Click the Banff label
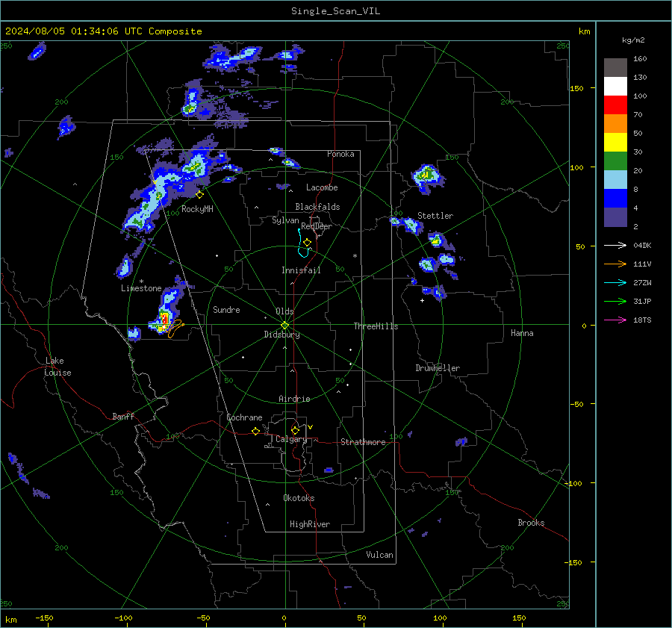Image resolution: width=672 pixels, height=628 pixels. coord(123,417)
